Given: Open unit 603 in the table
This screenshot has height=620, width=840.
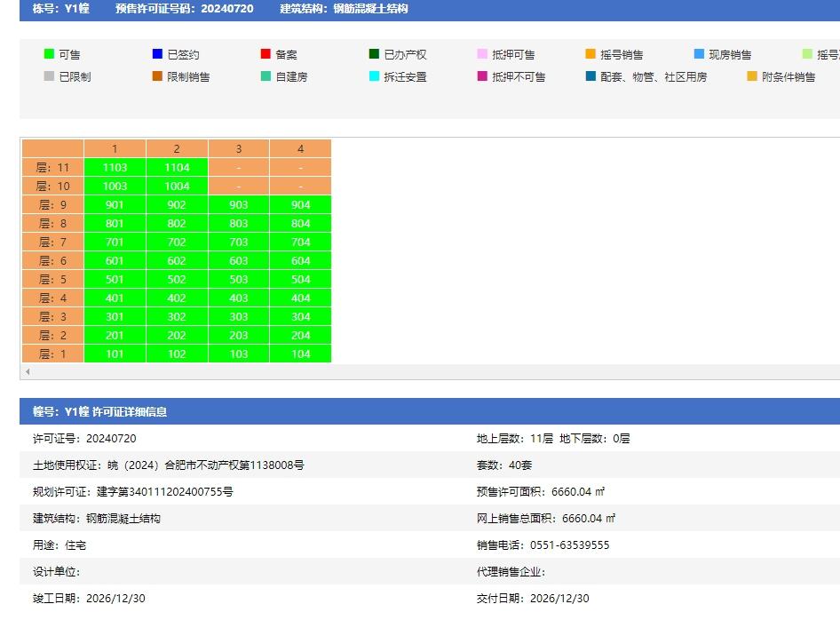Looking at the screenshot, I should click(x=238, y=261).
